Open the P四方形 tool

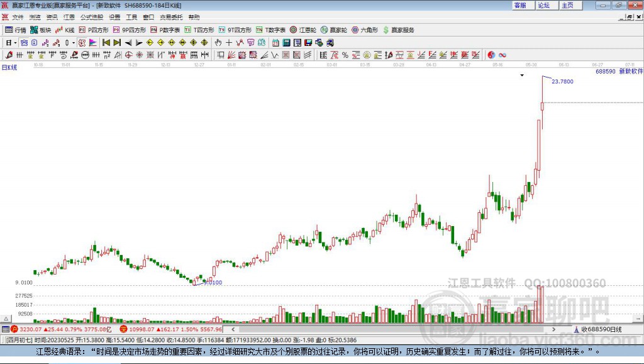(93, 30)
